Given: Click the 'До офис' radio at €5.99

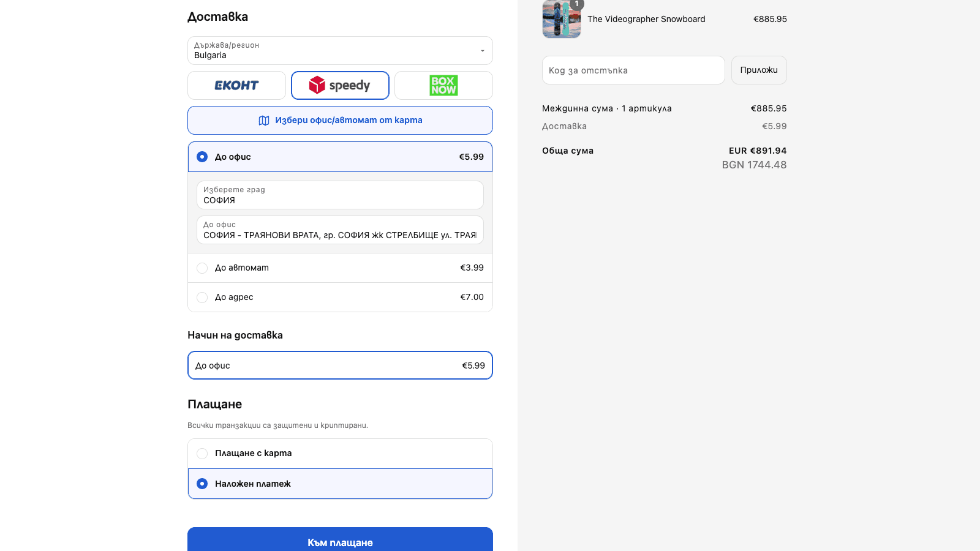Looking at the screenshot, I should pos(202,157).
